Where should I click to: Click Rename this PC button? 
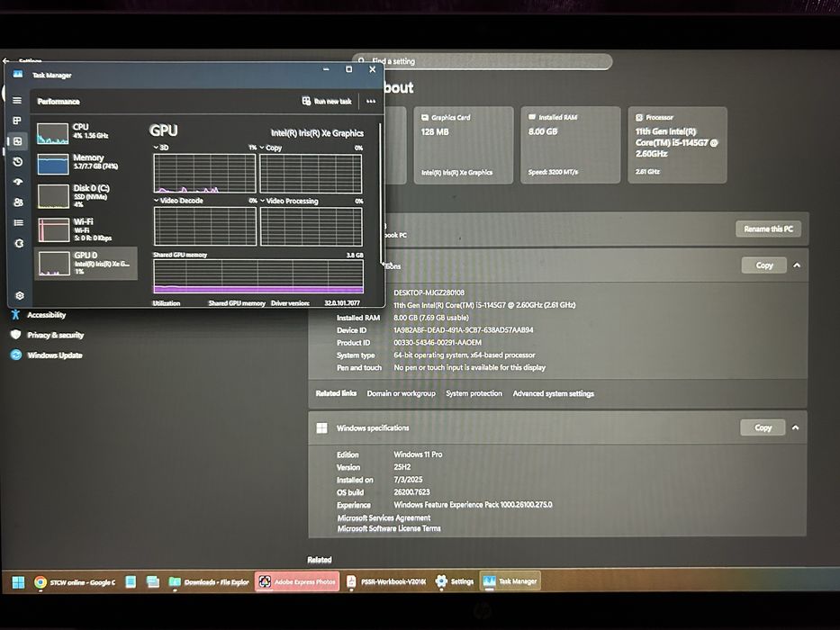768,229
